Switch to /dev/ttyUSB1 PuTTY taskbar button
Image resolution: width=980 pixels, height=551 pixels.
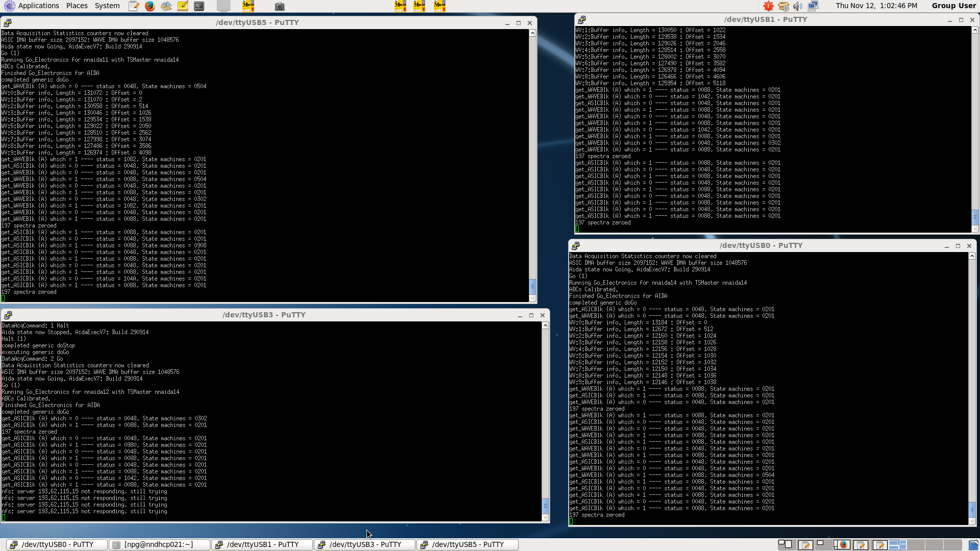262,544
